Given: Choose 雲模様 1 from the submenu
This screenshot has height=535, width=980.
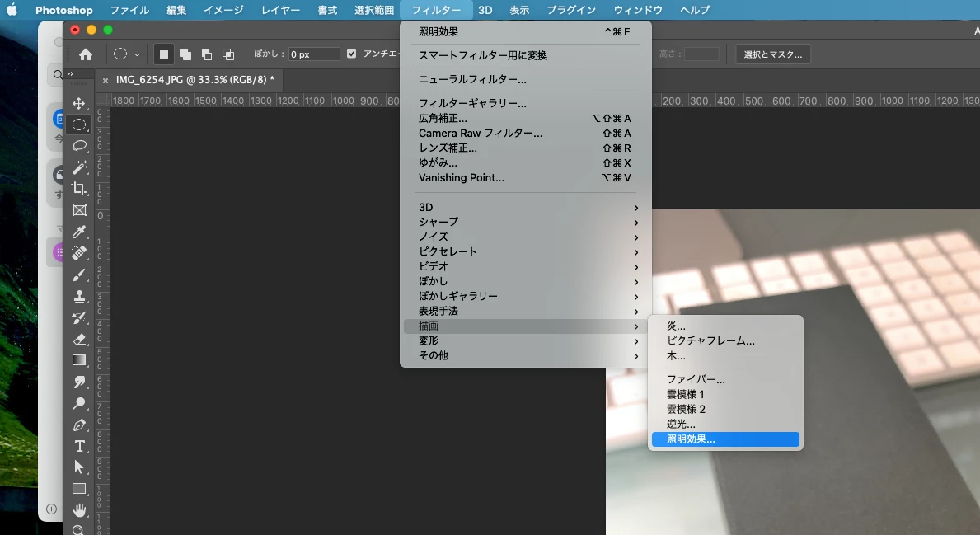Looking at the screenshot, I should (x=725, y=394).
